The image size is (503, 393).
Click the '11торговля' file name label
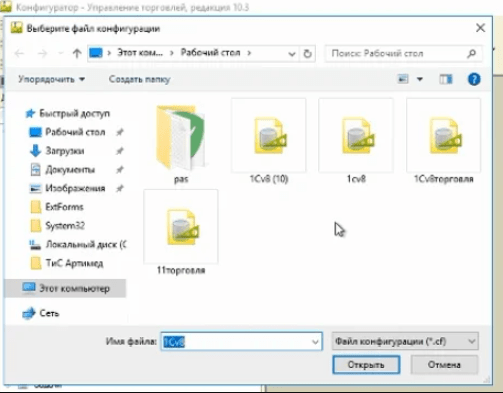(x=181, y=270)
